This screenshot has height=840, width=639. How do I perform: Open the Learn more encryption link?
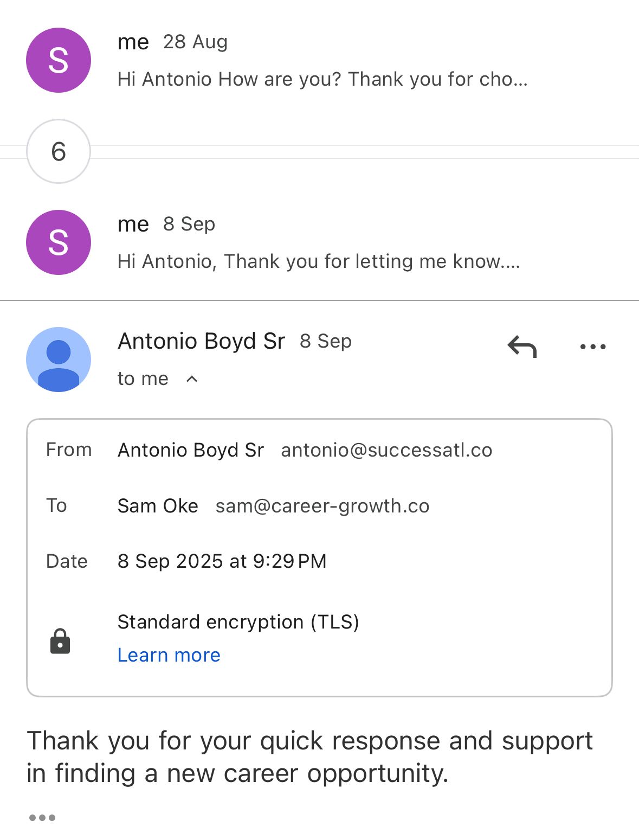point(169,655)
